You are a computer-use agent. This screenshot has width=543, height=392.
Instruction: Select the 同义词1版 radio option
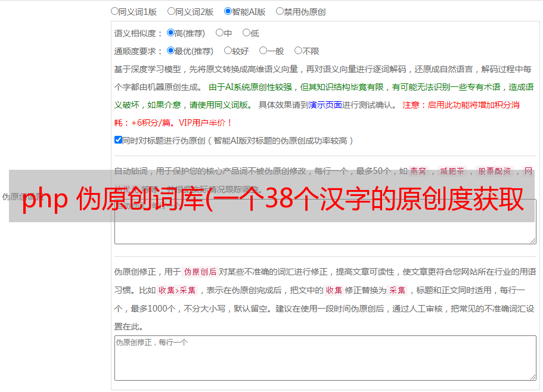point(114,11)
